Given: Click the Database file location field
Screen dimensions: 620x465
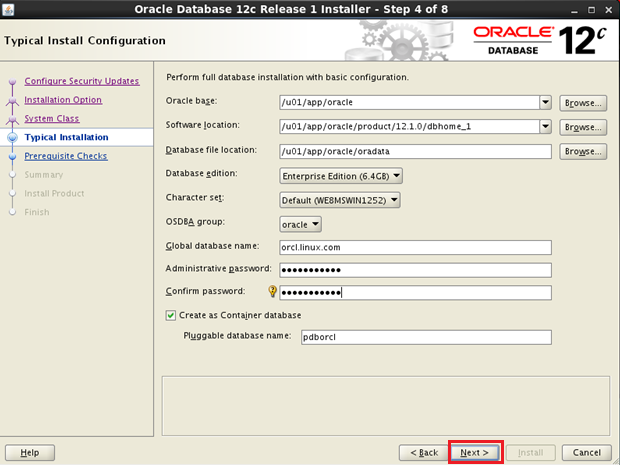Looking at the screenshot, I should coord(415,151).
